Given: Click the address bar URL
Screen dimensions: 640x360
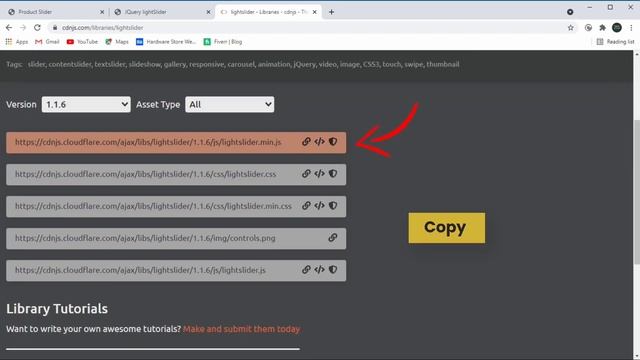Looking at the screenshot, I should tap(103, 28).
